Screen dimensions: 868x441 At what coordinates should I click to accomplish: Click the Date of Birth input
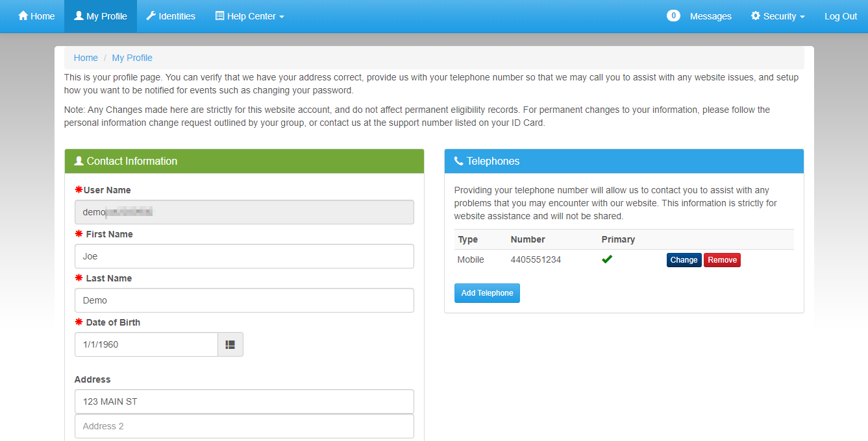tap(146, 344)
